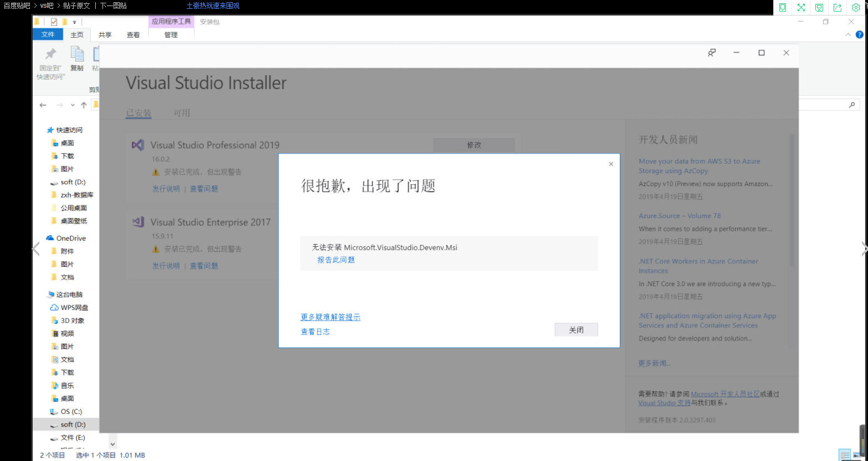Click the green fullscreen expand icon
Image resolution: width=868 pixels, height=461 pixels.
[801, 7]
